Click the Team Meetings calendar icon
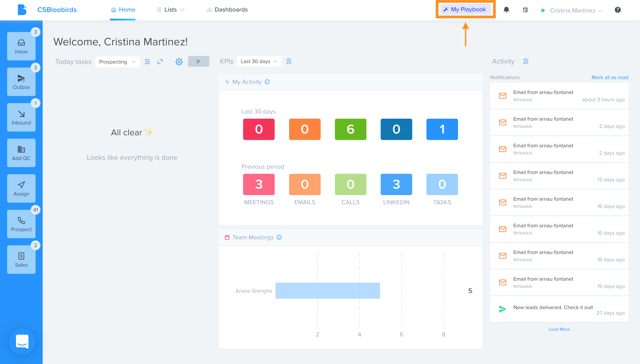Screen dimensions: 640x364 (x=227, y=237)
